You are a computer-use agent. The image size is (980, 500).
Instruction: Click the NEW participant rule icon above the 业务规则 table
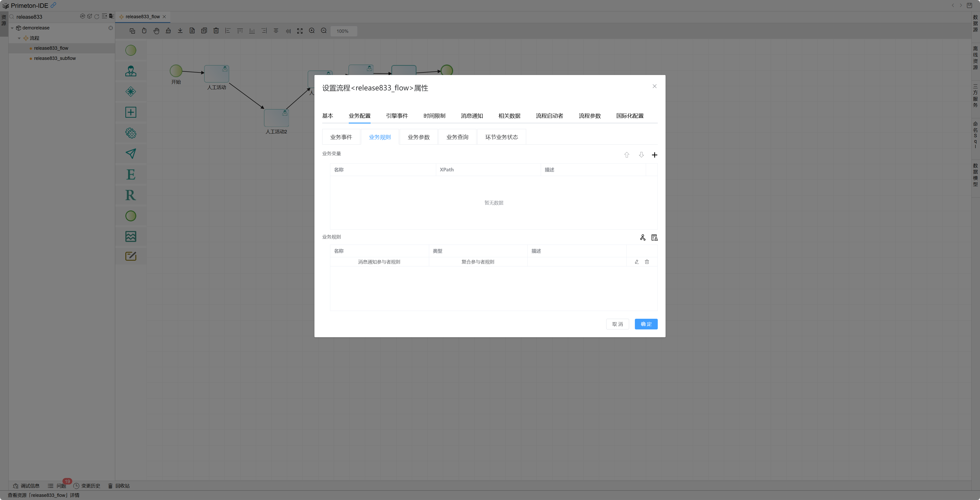pos(654,238)
